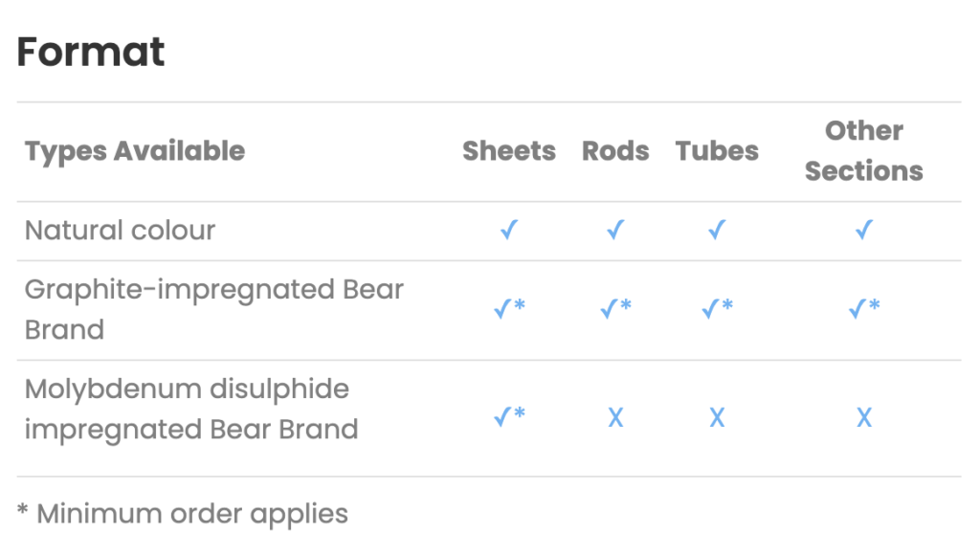Click the Molybdenum disulphide Other Sections X
Viewport: 980px width, 555px height.
(864, 417)
